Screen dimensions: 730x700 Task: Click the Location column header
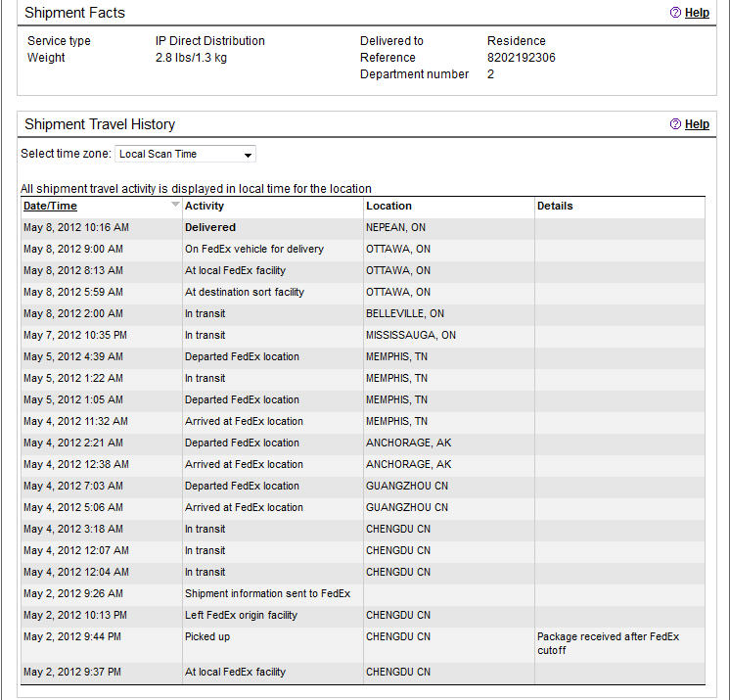[388, 206]
